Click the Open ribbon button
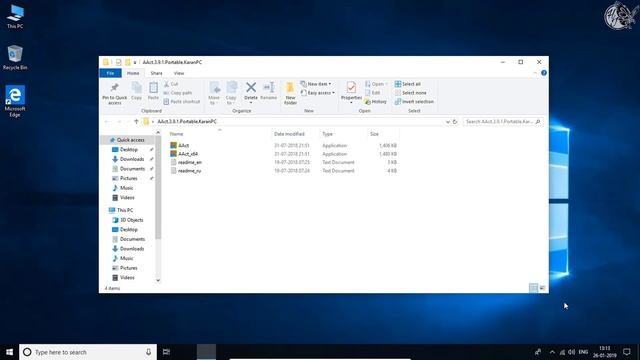 click(376, 84)
